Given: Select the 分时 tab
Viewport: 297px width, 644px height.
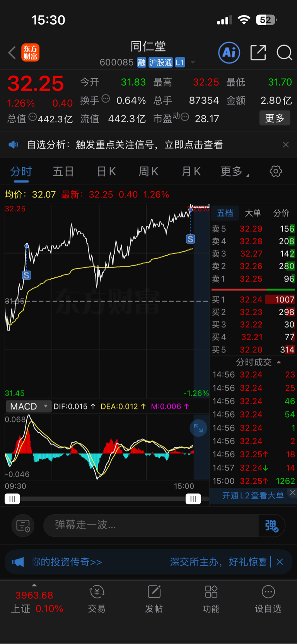Looking at the screenshot, I should (x=21, y=171).
